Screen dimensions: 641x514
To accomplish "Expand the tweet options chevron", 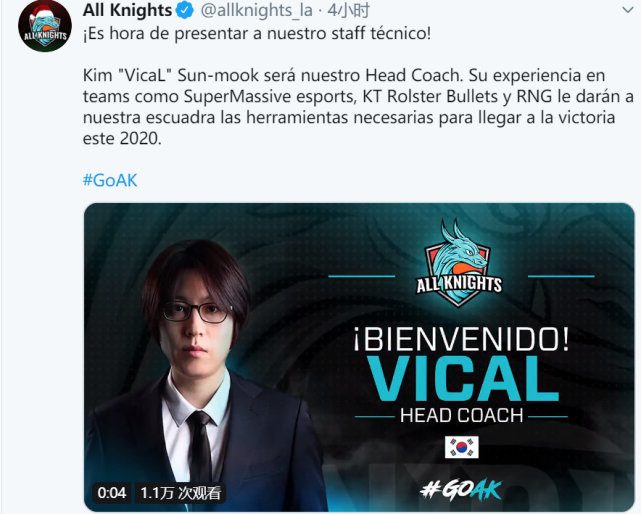I will coord(627,10).
